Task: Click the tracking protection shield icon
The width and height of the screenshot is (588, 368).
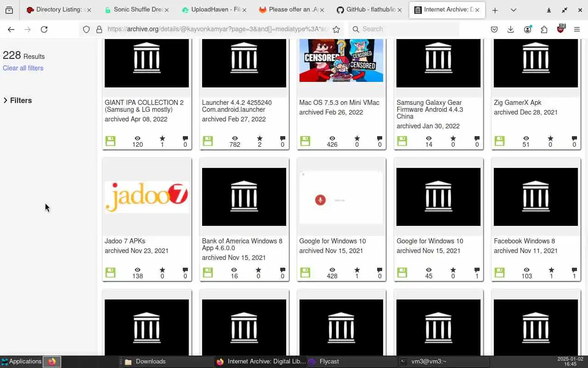Action: (x=86, y=29)
